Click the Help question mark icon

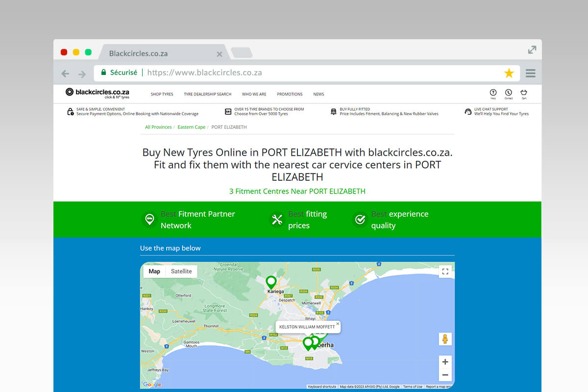[493, 93]
